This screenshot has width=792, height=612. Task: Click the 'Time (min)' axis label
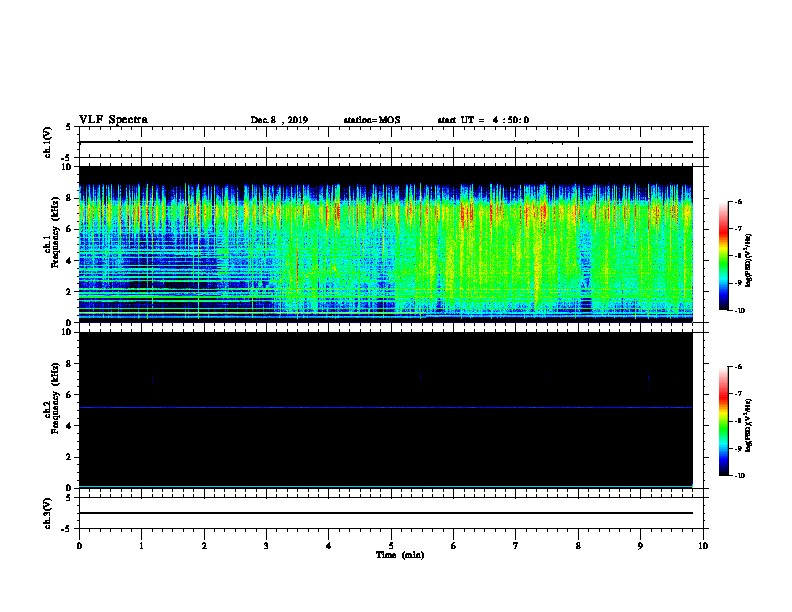(x=400, y=555)
